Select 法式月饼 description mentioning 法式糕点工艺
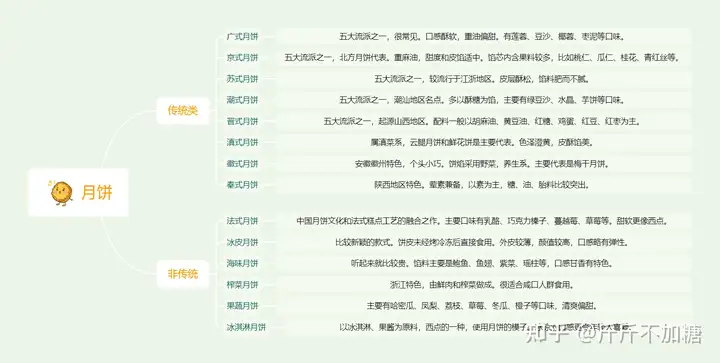 click(484, 221)
